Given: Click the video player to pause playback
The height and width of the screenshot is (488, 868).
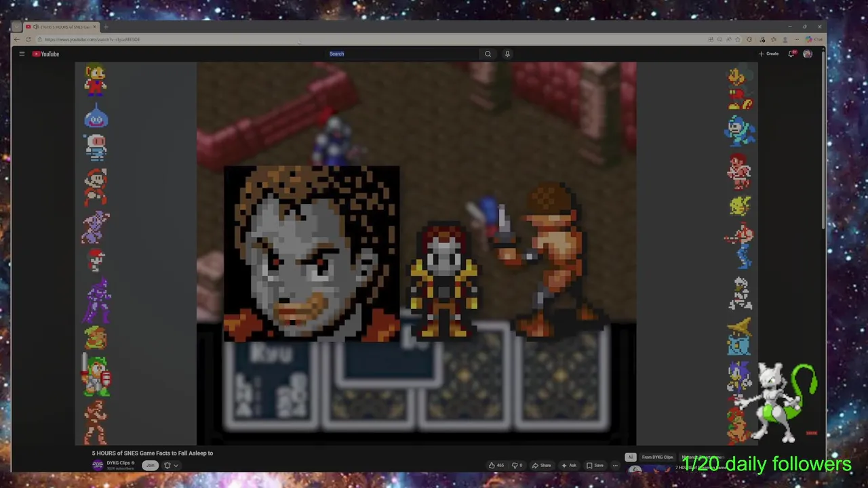Looking at the screenshot, I should point(416,253).
